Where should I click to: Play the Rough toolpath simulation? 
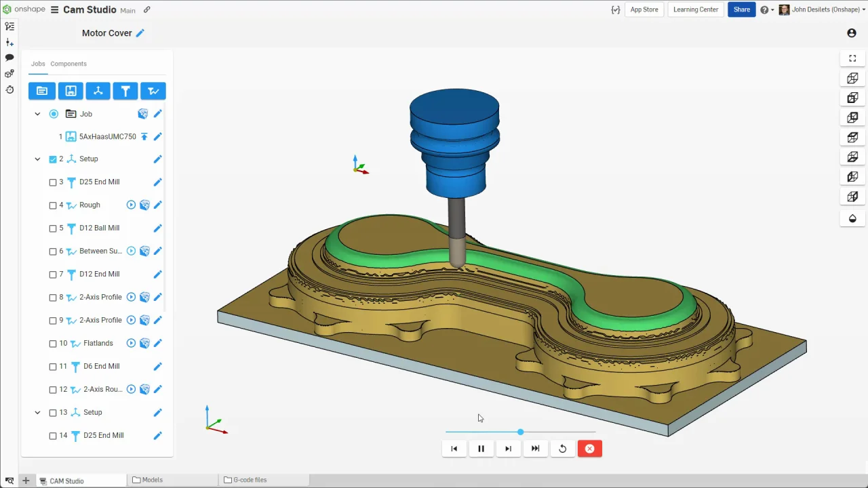click(132, 205)
